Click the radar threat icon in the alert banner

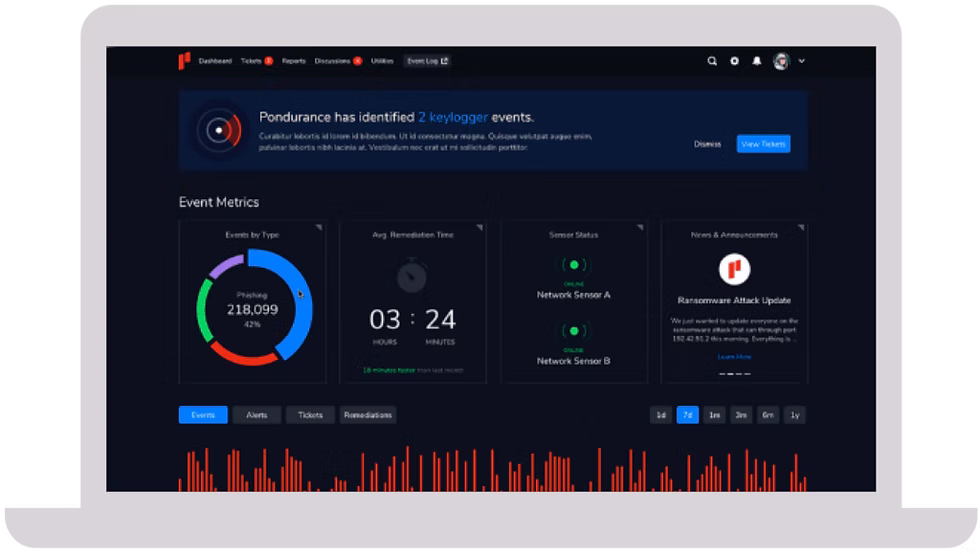(x=218, y=129)
